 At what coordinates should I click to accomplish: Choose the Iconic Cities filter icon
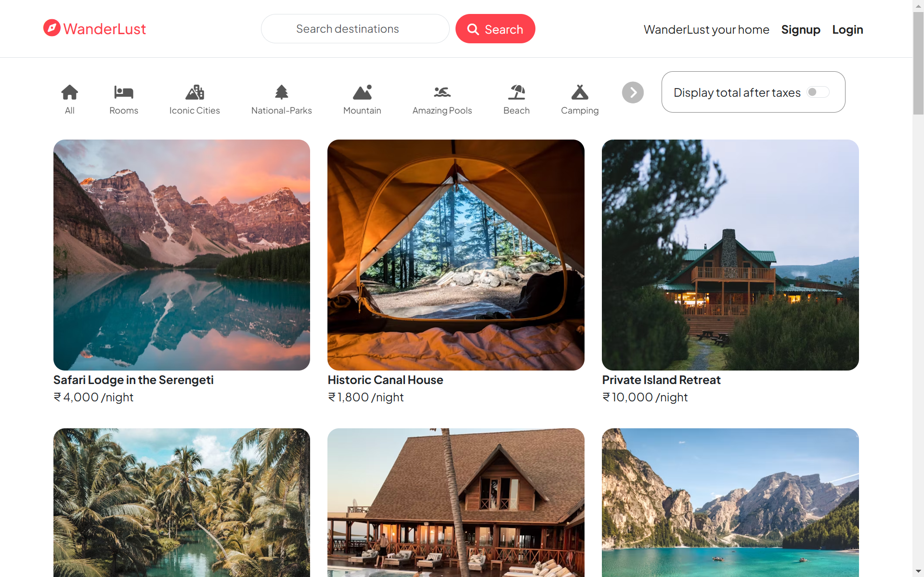[x=195, y=92]
